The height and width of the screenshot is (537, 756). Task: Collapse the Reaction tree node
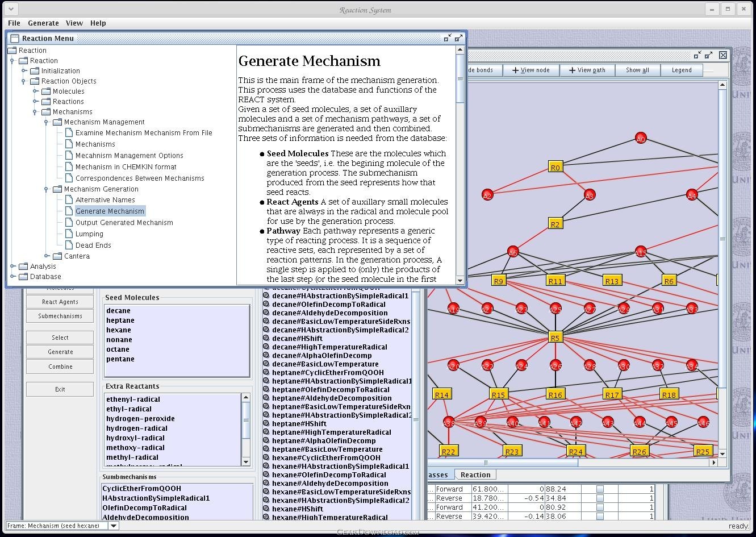12,61
